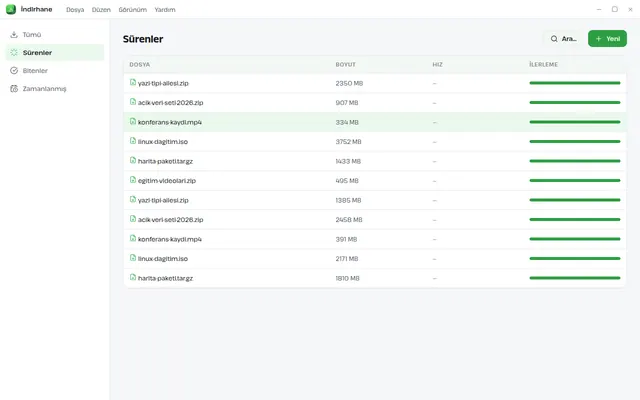Select the "391 MB" size cell
Image resolution: width=640 pixels, height=400 pixels.
(x=346, y=239)
